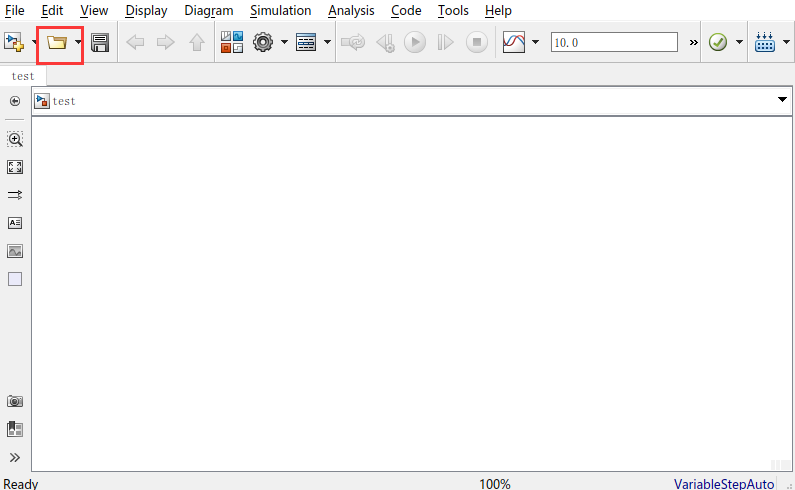Open Model Configuration Parameters gear
This screenshot has width=795, height=490.
(x=263, y=42)
